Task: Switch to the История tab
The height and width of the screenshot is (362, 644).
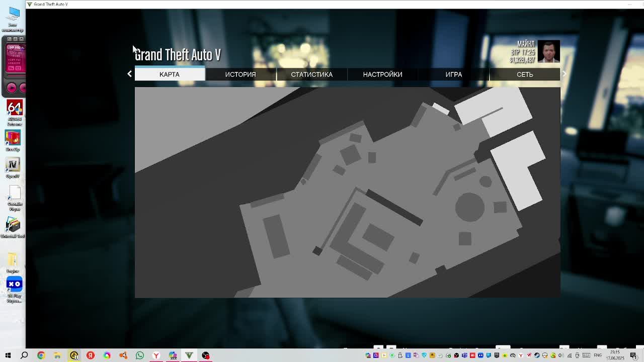Action: point(240,74)
